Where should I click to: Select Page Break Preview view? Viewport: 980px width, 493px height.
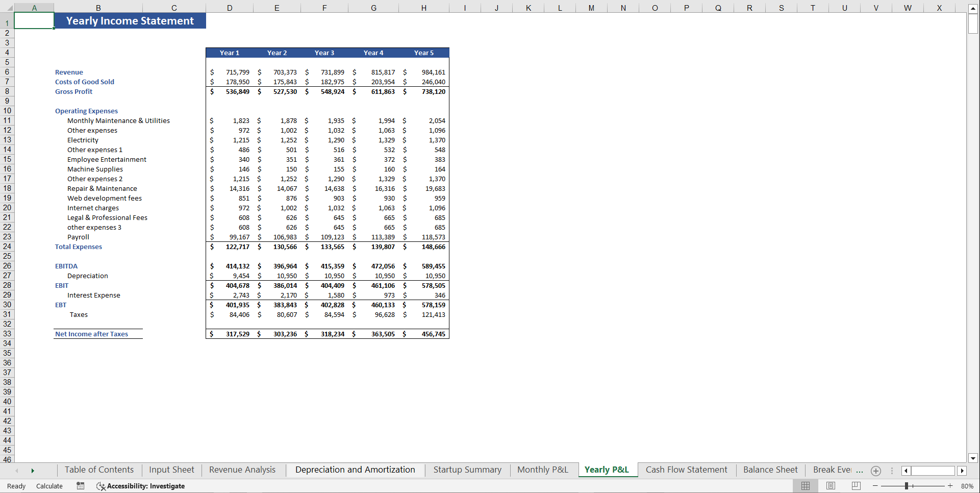click(856, 486)
